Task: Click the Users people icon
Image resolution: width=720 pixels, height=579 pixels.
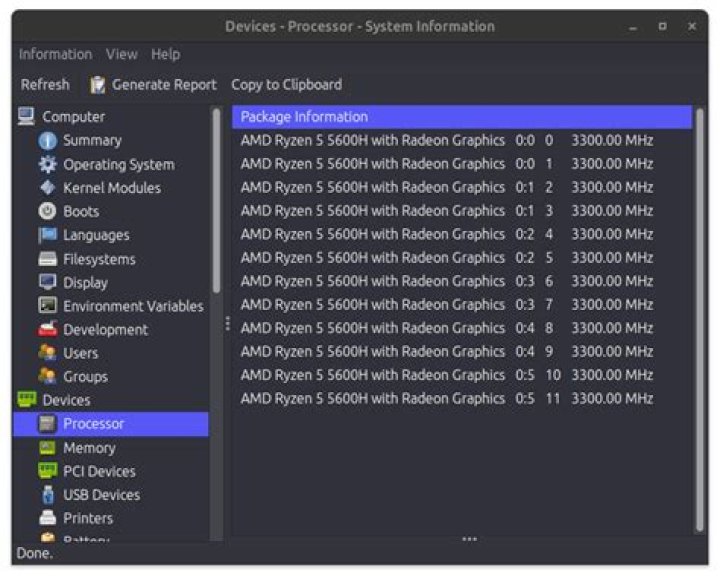Action: [48, 353]
